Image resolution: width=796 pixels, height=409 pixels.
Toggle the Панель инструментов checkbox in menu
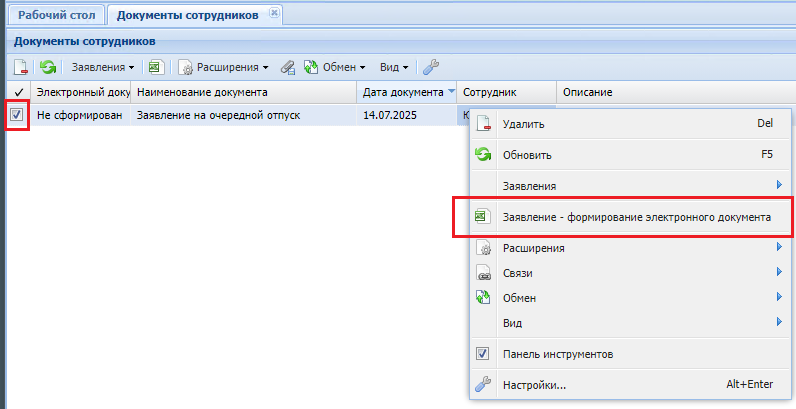pos(482,354)
